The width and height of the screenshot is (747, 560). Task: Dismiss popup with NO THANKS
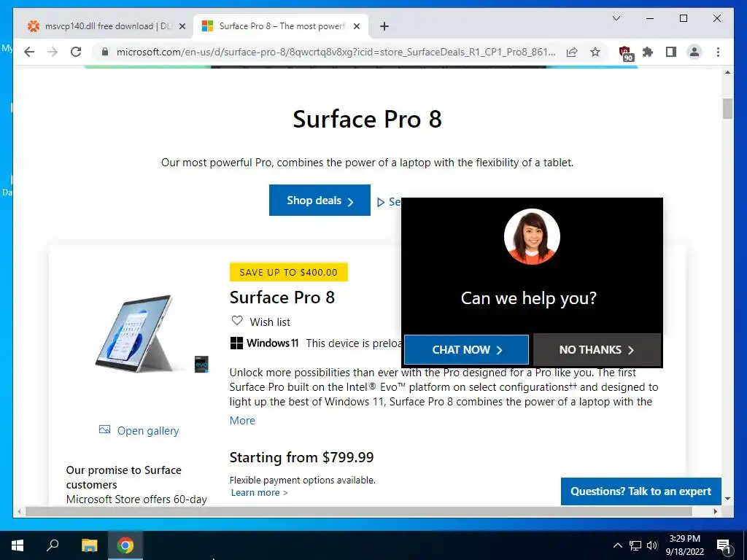click(x=597, y=349)
